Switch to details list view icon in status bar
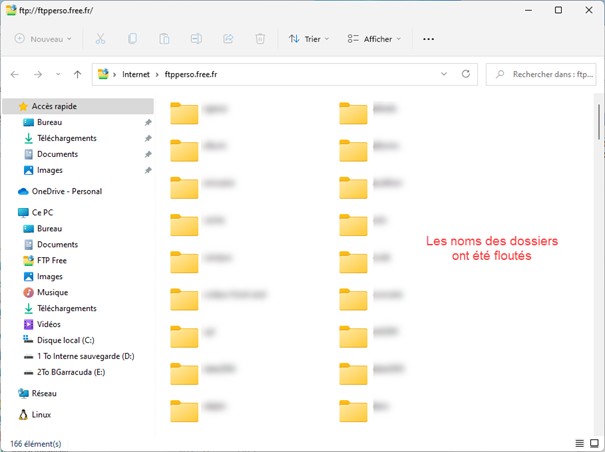This screenshot has height=452, width=605. pos(580,443)
